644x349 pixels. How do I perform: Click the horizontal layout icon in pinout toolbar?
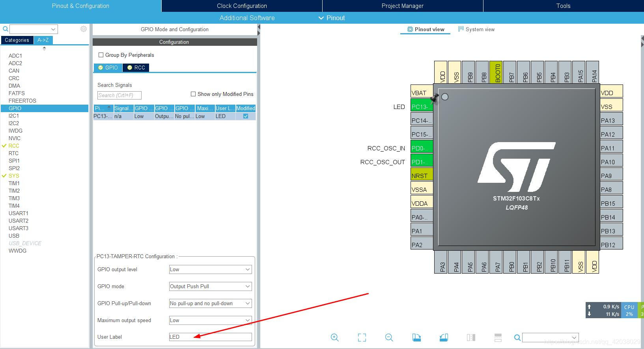pos(498,338)
